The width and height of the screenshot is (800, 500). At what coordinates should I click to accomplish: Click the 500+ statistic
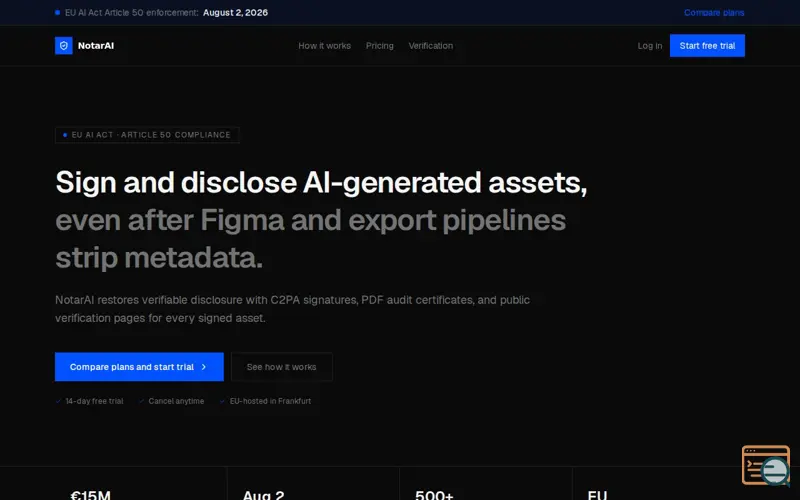(x=434, y=495)
